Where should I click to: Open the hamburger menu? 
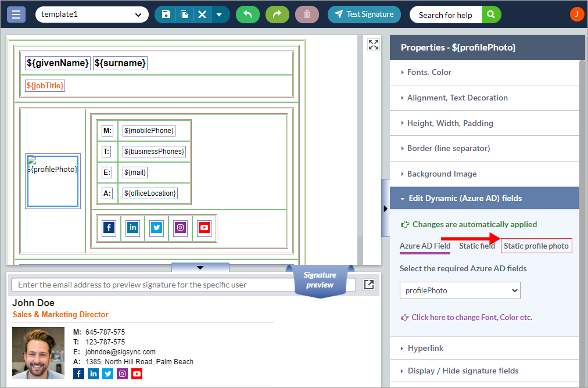tap(16, 15)
